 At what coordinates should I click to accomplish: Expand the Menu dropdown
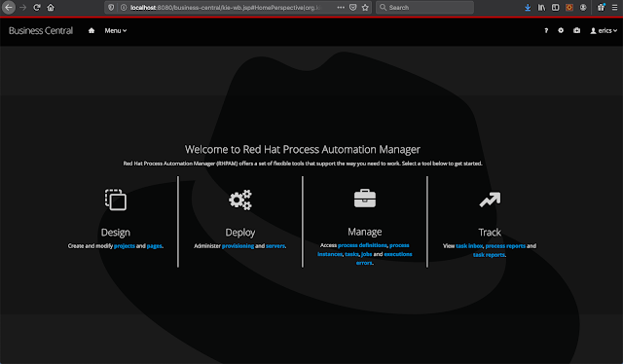click(x=116, y=30)
